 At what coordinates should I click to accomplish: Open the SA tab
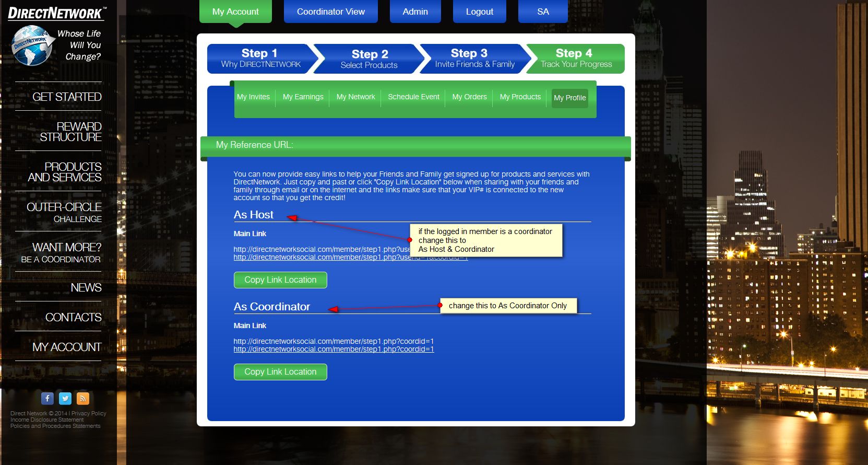click(543, 11)
